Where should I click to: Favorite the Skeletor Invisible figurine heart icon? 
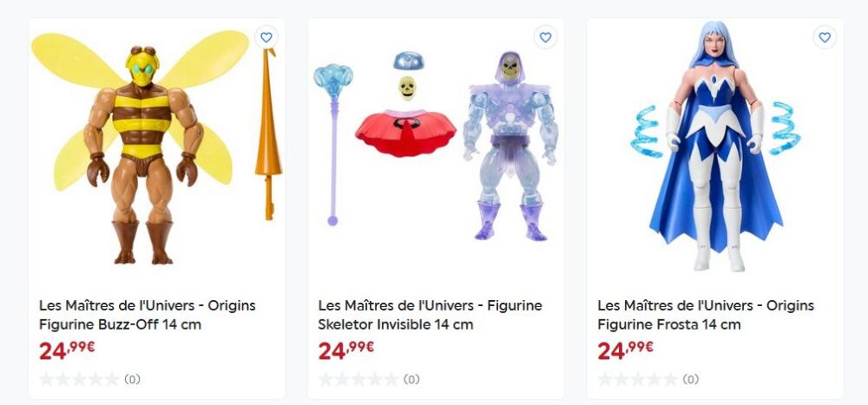coord(546,37)
